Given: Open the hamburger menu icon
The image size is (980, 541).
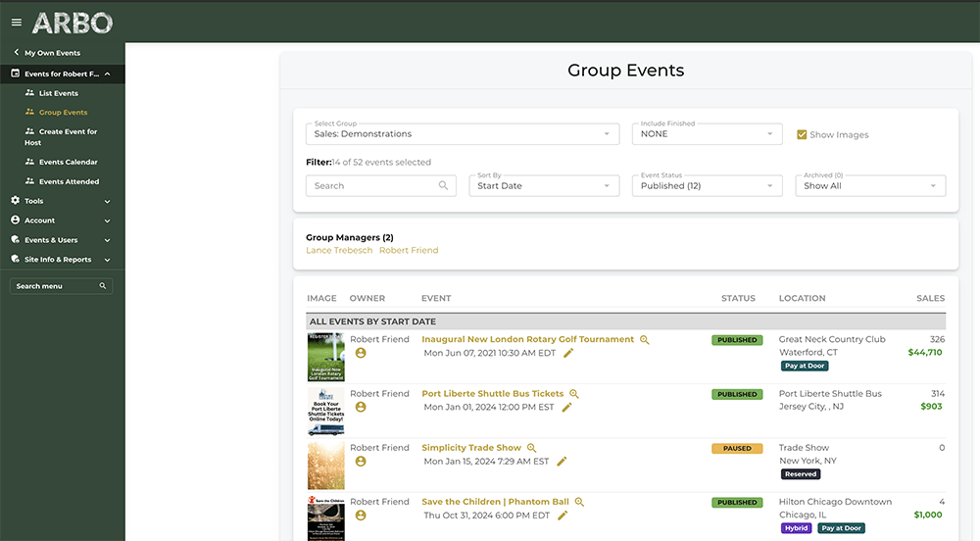Looking at the screenshot, I should click(17, 23).
